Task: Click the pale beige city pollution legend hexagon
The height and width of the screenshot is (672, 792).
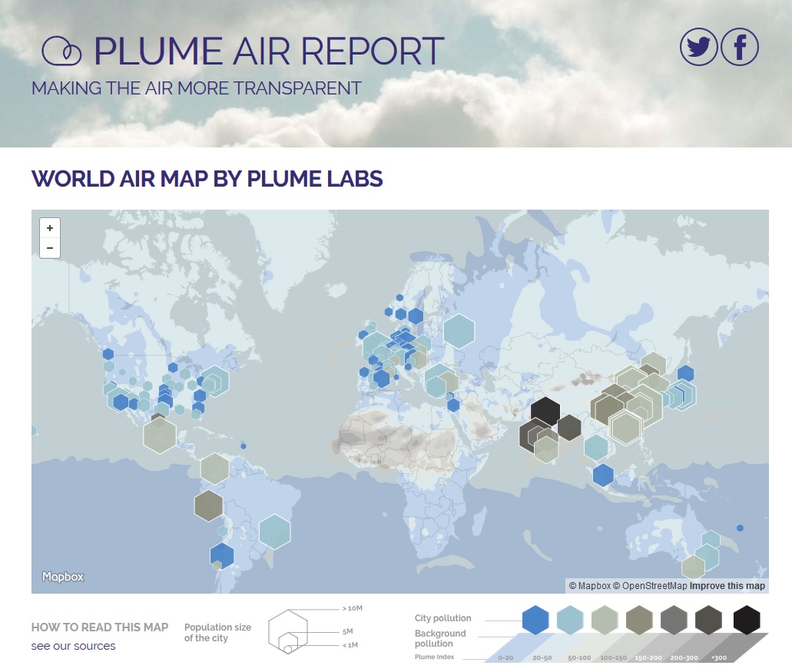Action: click(605, 620)
